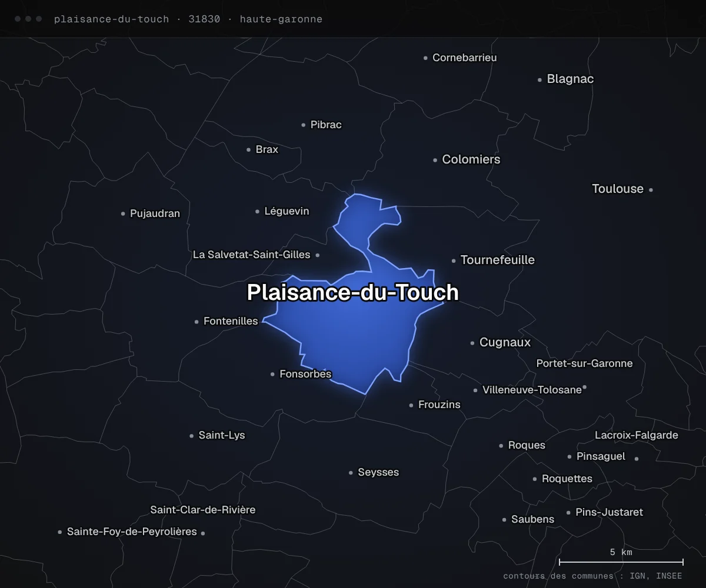Click the Léguevin location marker dot
Viewport: 706px width, 588px height.
[257, 211]
